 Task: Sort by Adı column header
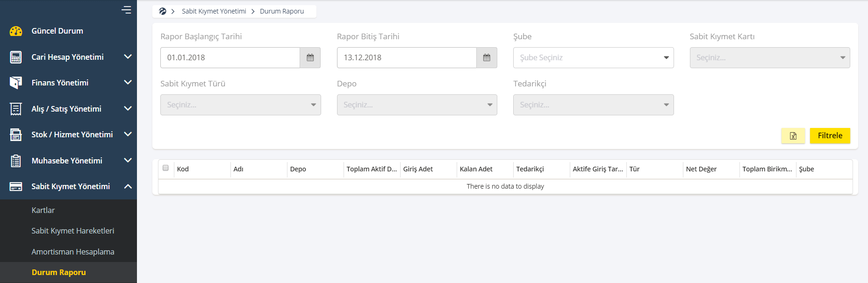point(258,169)
